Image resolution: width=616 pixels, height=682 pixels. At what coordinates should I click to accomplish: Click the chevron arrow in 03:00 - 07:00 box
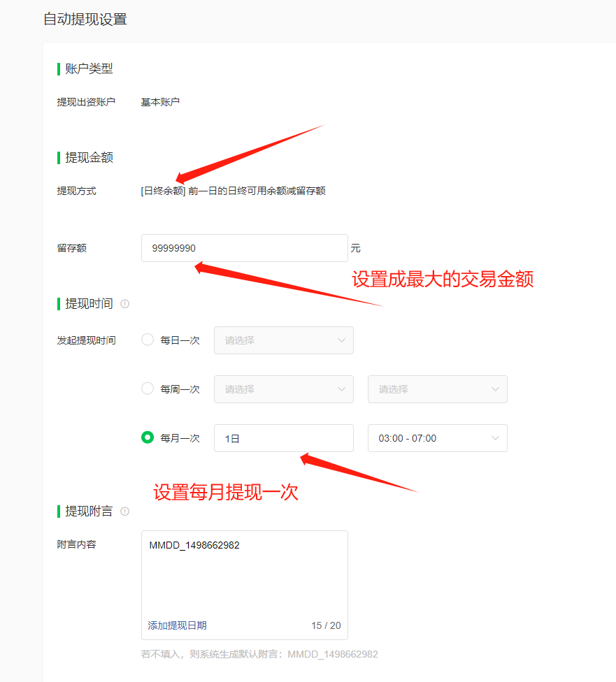point(496,438)
